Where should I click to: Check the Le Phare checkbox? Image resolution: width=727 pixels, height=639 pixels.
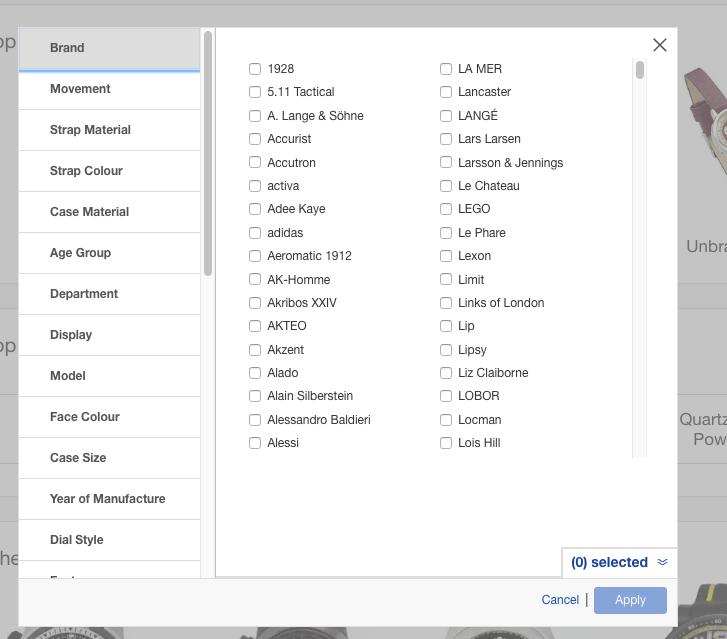[446, 233]
